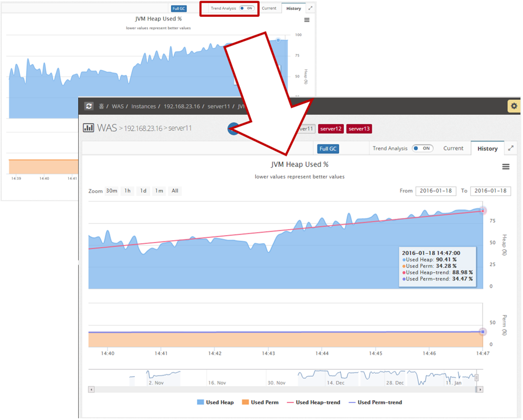Expand chart fullscreen icon next to History tab in front panel
This screenshot has width=523, height=420.
click(511, 148)
